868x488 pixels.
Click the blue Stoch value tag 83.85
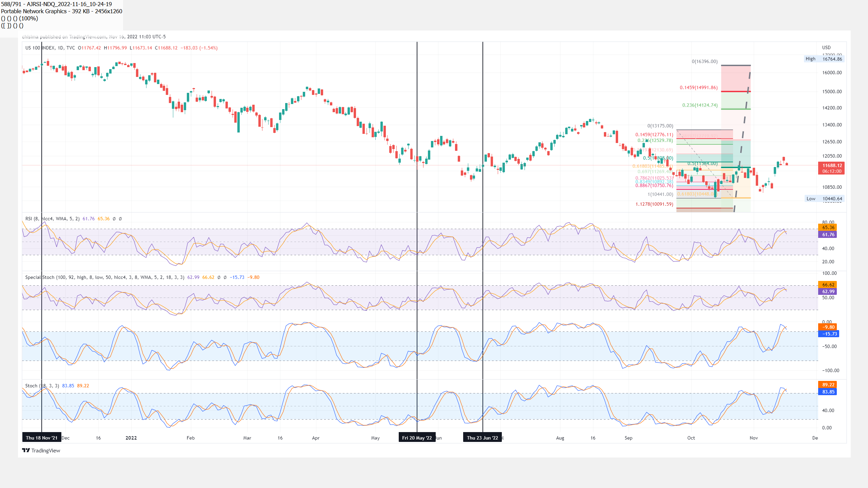click(x=828, y=392)
